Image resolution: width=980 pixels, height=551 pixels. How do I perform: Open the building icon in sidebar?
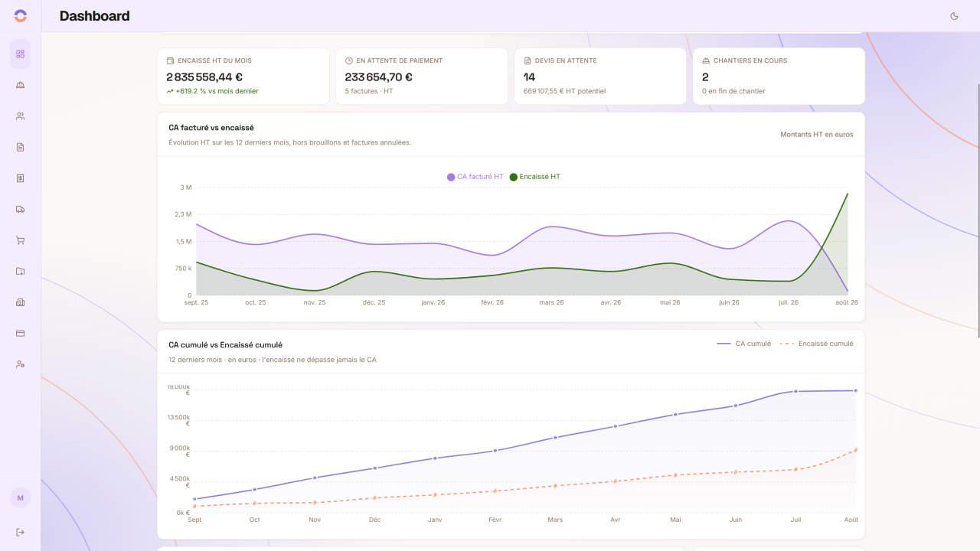pos(21,302)
